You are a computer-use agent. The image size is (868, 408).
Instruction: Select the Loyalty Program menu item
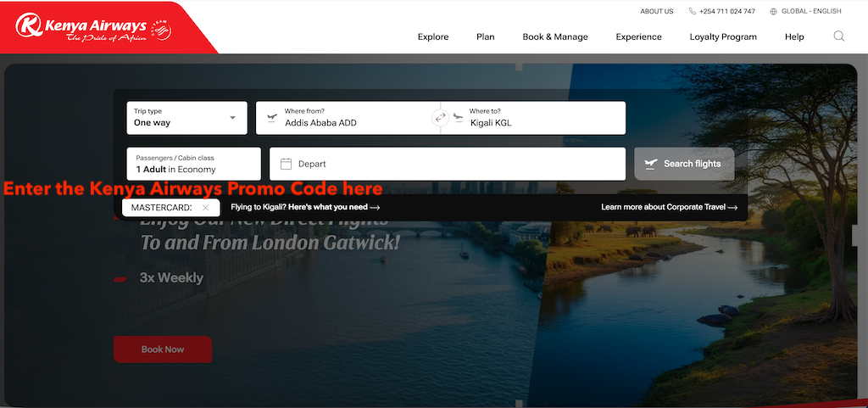(723, 37)
